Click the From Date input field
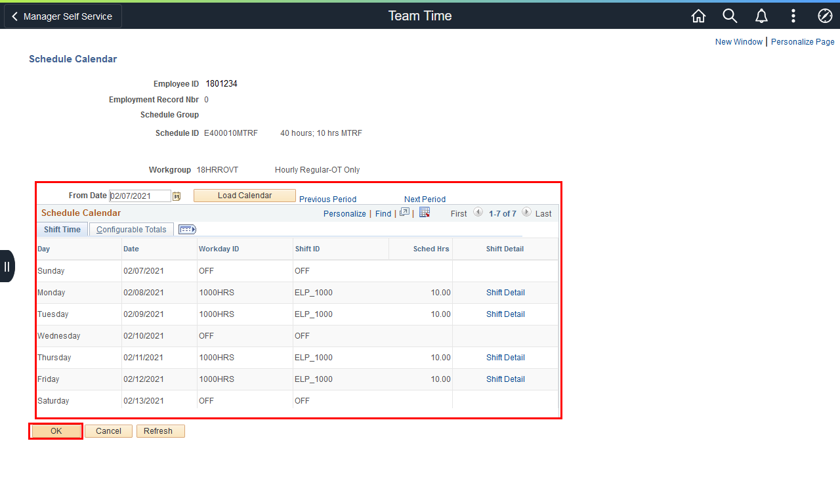The height and width of the screenshot is (504, 840). coord(140,196)
